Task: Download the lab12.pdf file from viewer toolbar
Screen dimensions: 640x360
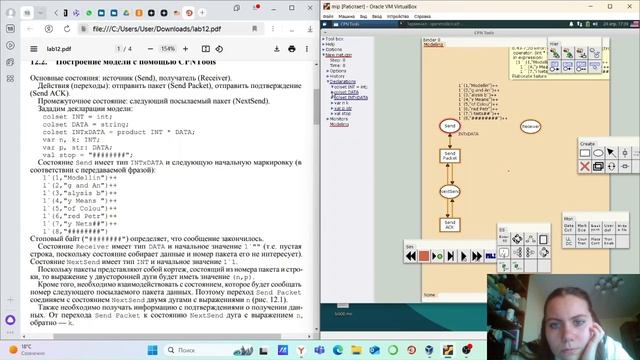Action: pyautogui.click(x=277, y=49)
